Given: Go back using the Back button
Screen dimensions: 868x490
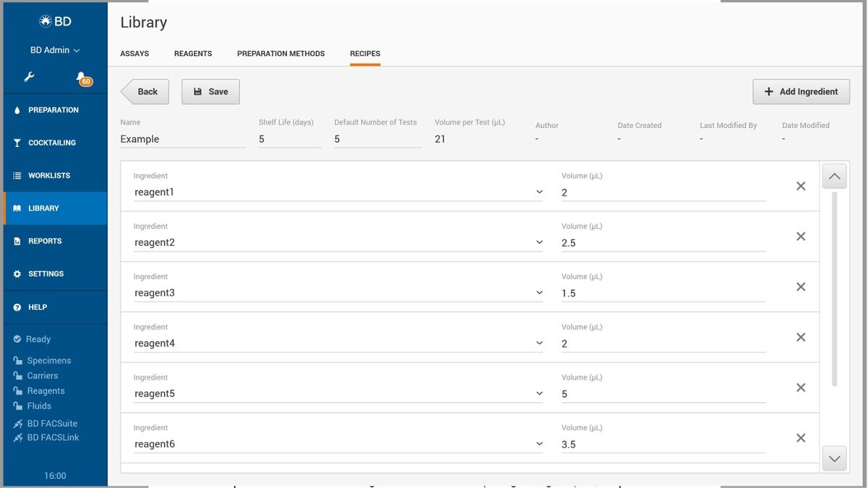Looking at the screenshot, I should (x=145, y=92).
